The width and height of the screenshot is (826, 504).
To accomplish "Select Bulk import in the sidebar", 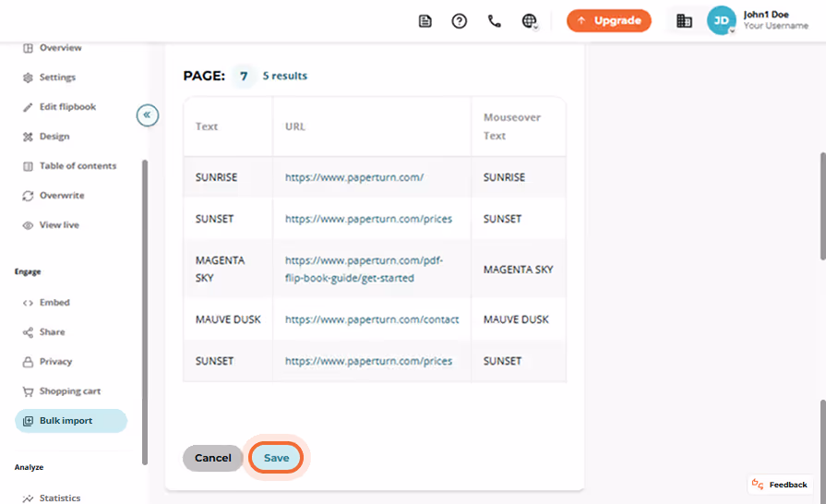I will pyautogui.click(x=71, y=421).
